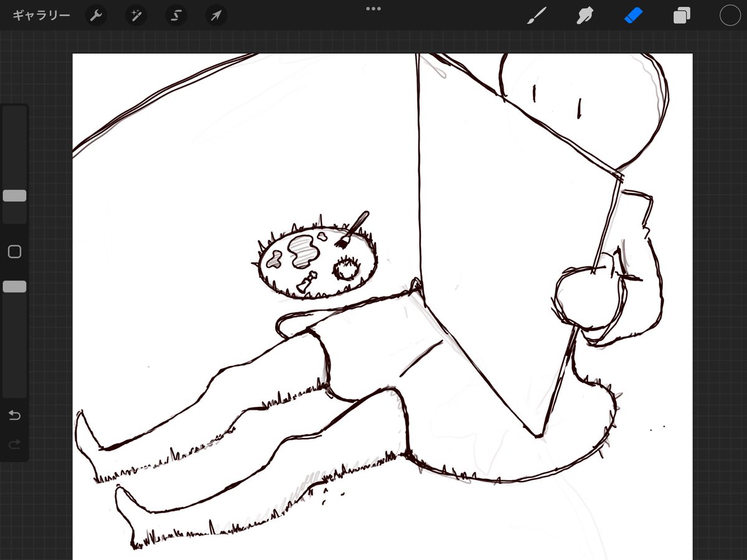Click the brush size slider handle

(x=14, y=196)
